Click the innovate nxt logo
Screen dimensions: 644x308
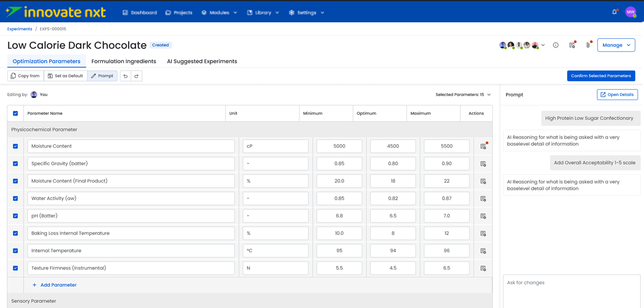[56, 12]
